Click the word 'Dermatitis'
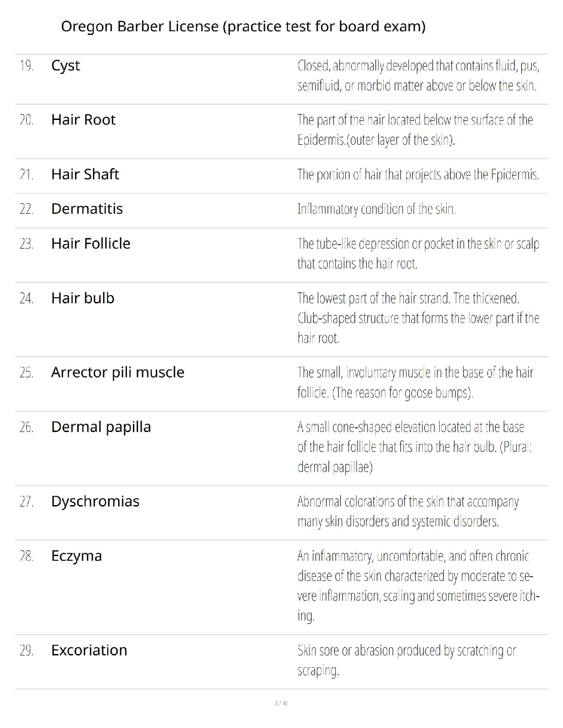The width and height of the screenshot is (563, 728). point(87,209)
